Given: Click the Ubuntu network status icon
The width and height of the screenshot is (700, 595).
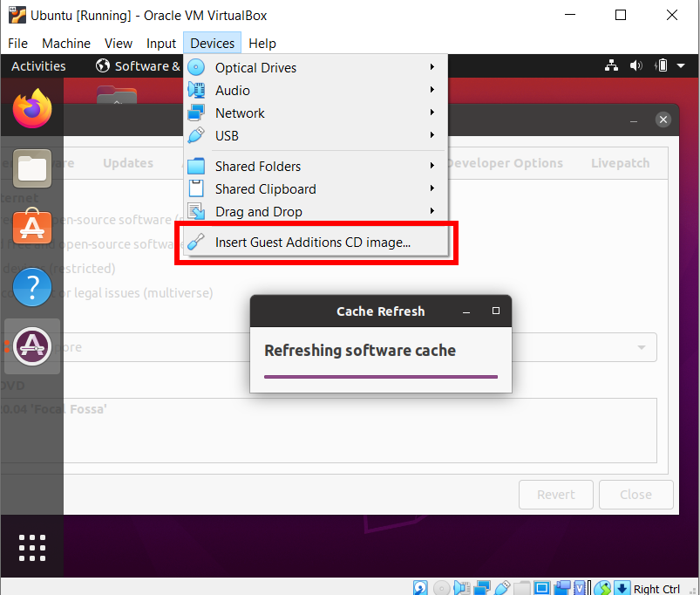Looking at the screenshot, I should [x=611, y=65].
